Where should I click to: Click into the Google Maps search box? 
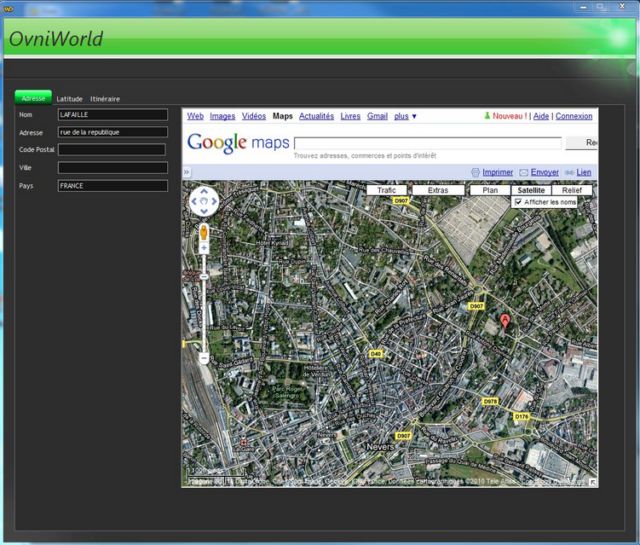(428, 143)
